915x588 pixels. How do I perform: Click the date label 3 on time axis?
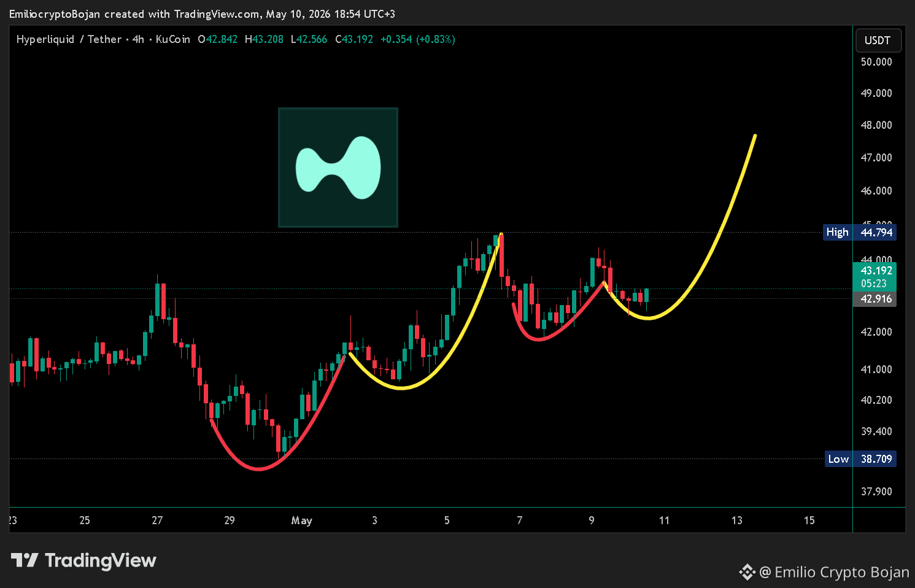coord(374,520)
